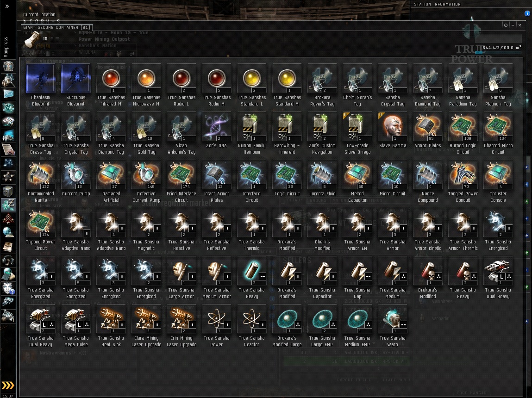532x398 pixels.
Task: Click the Station Information panel header
Action: click(438, 4)
